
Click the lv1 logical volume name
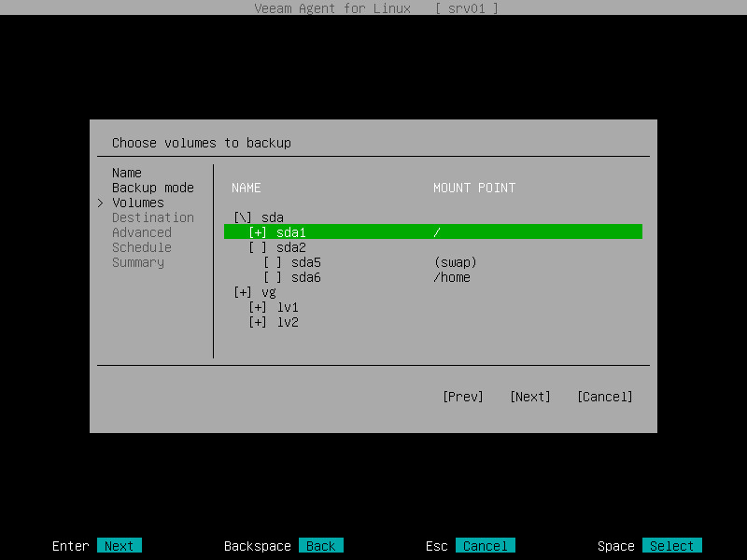288,308
